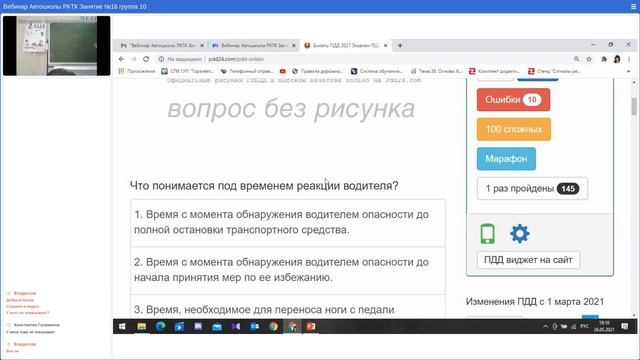Switch to Chrome in the taskbar
The width and height of the screenshot is (640, 360).
273,327
